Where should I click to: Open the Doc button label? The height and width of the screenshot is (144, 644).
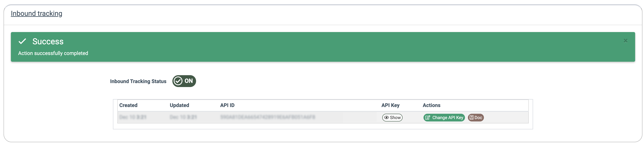pyautogui.click(x=478, y=117)
